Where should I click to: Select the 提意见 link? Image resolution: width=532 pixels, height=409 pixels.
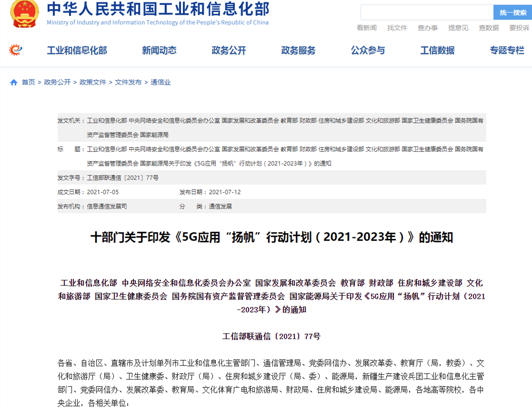point(458,28)
